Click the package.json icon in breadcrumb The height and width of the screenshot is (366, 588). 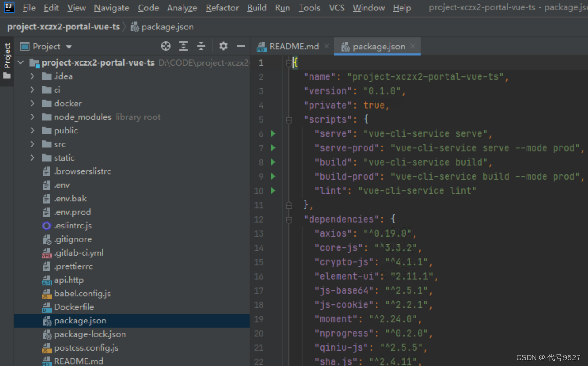coord(135,27)
